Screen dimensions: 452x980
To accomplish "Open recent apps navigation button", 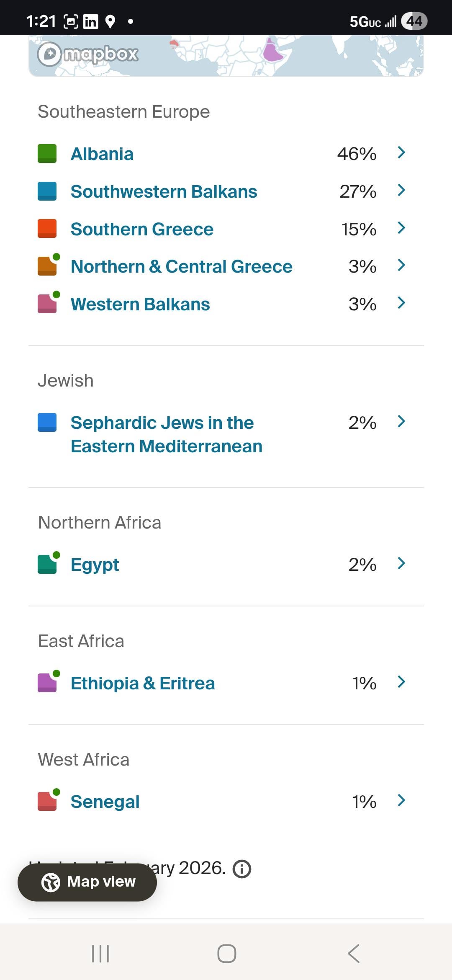I will point(100,954).
